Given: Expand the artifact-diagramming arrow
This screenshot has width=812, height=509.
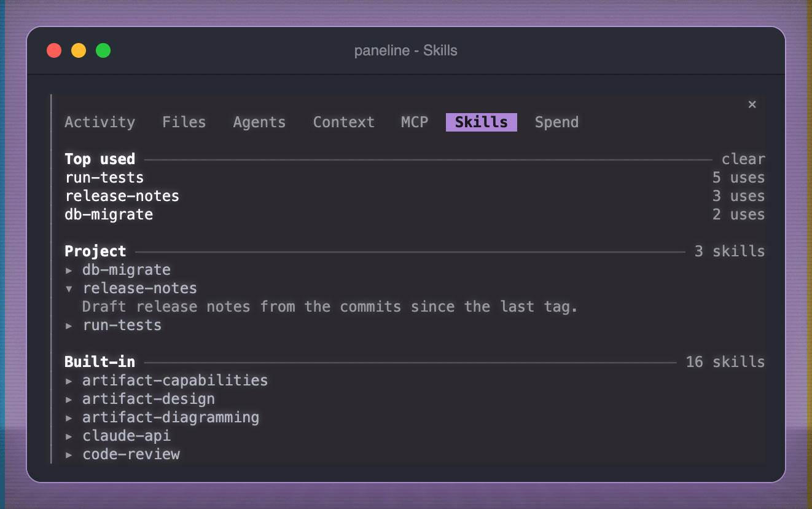Looking at the screenshot, I should point(69,417).
